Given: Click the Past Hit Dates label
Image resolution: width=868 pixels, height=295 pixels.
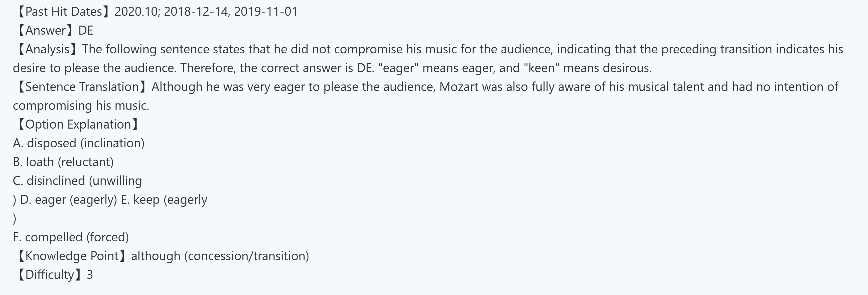Looking at the screenshot, I should coord(63,12).
